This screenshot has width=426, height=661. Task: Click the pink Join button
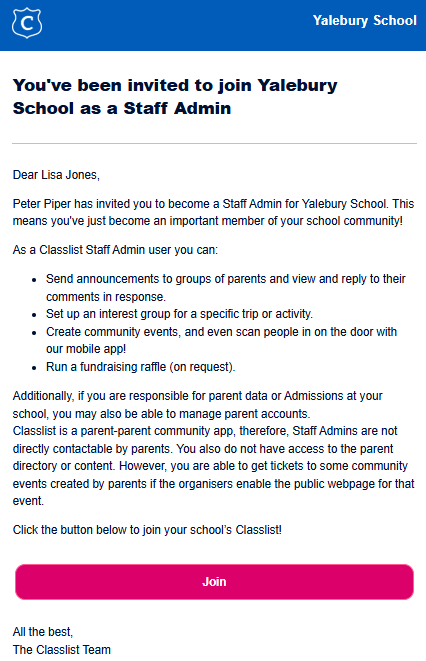(214, 582)
